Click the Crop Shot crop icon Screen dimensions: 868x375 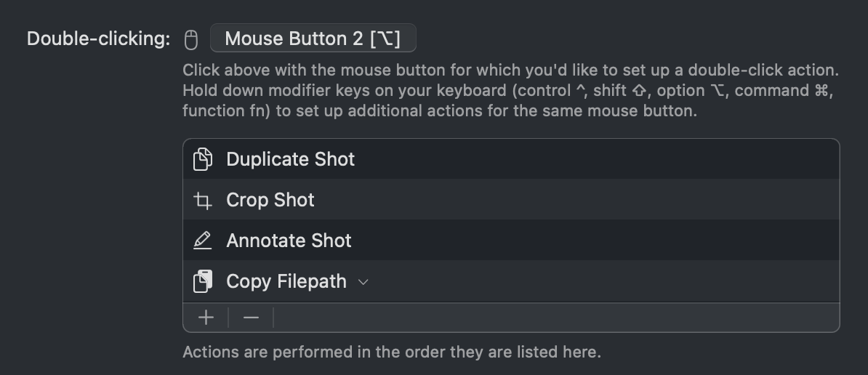point(203,201)
